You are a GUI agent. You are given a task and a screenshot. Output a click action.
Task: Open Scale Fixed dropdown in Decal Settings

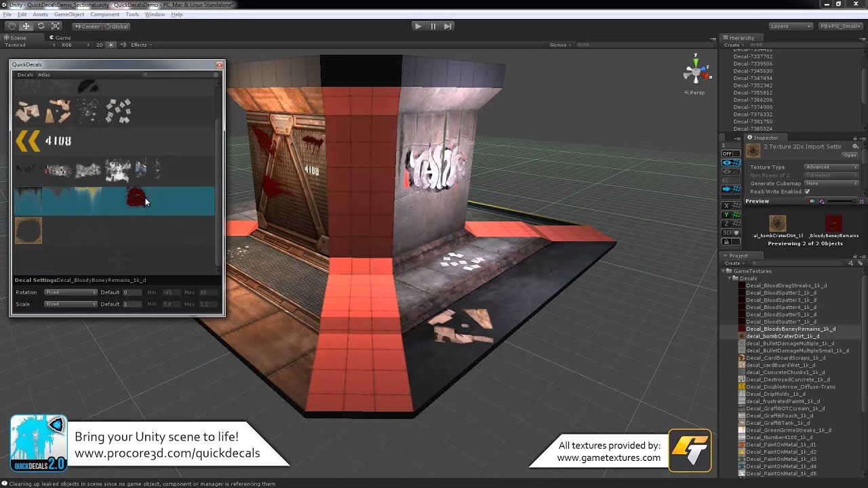coord(71,304)
